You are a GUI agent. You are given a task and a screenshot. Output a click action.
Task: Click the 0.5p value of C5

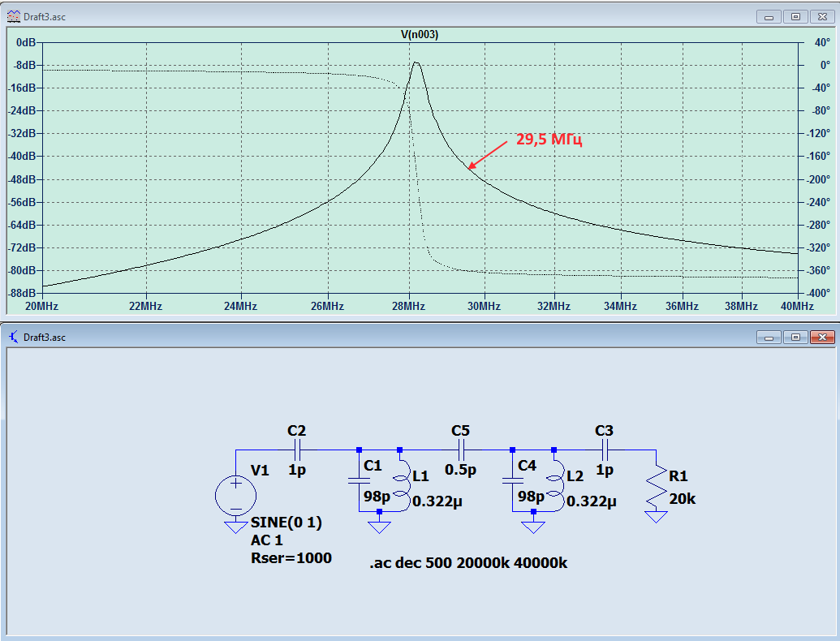pos(460,470)
